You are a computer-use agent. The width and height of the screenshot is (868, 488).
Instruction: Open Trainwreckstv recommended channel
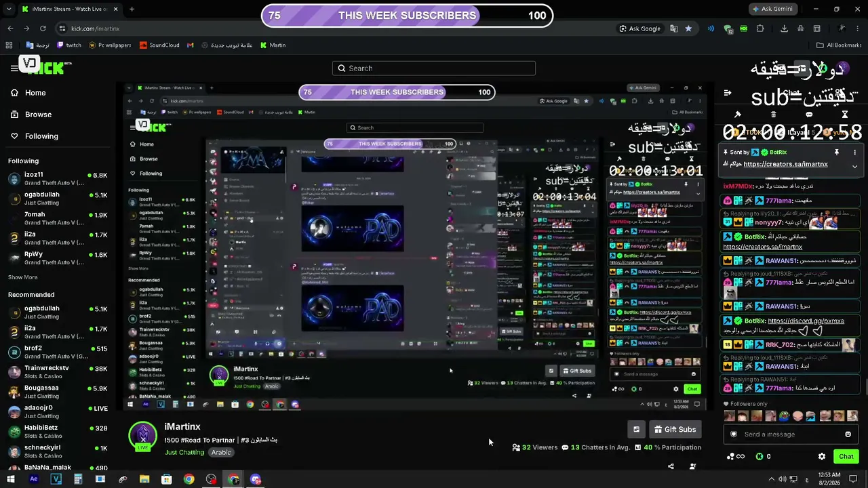tap(58, 372)
